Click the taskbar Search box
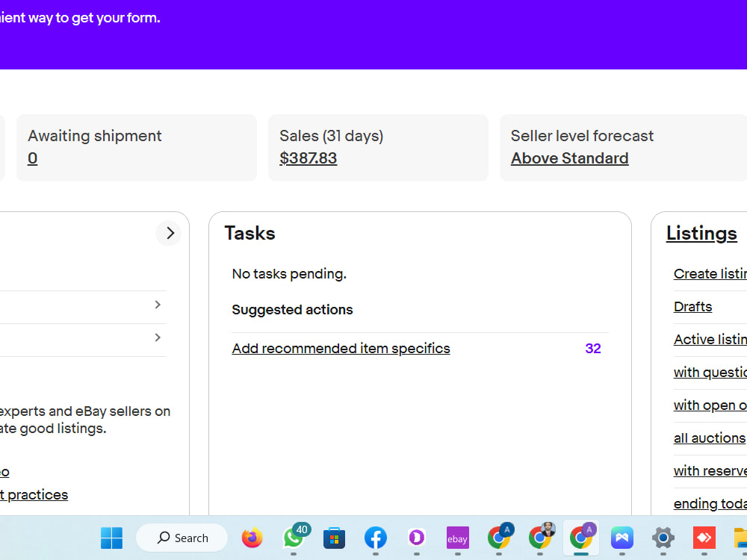The height and width of the screenshot is (560, 747). pos(182,538)
